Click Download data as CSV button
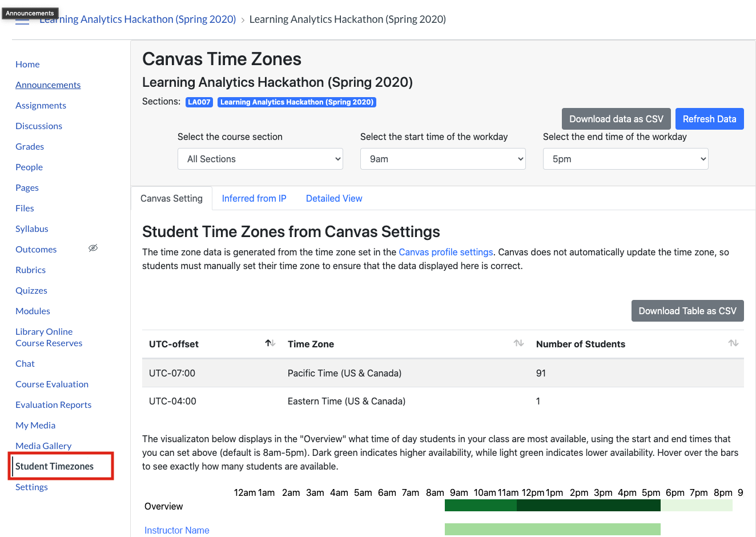This screenshot has height=537, width=756. tap(616, 119)
